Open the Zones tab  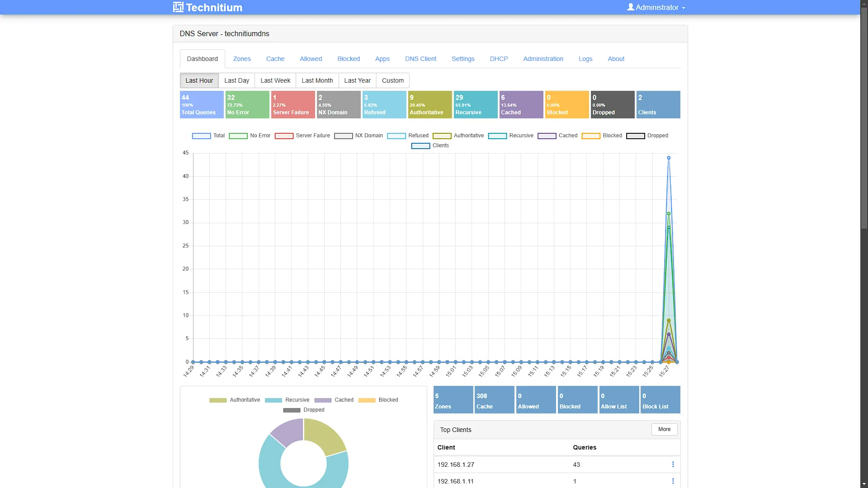[242, 59]
